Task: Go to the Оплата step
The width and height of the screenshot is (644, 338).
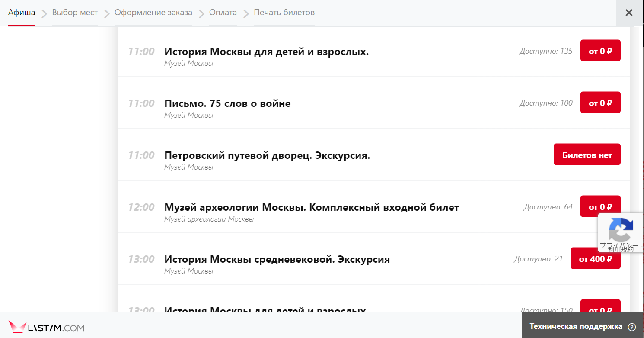Action: point(223,13)
